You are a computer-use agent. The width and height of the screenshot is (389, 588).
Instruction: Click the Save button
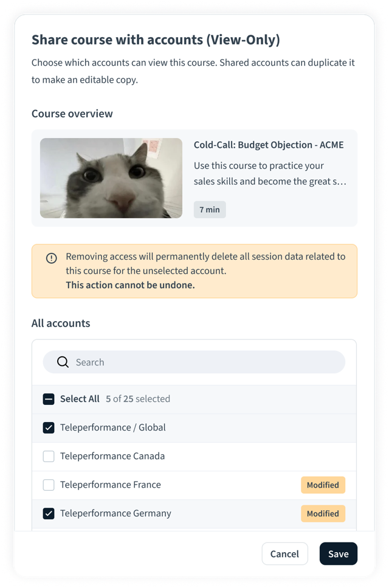pyautogui.click(x=338, y=554)
